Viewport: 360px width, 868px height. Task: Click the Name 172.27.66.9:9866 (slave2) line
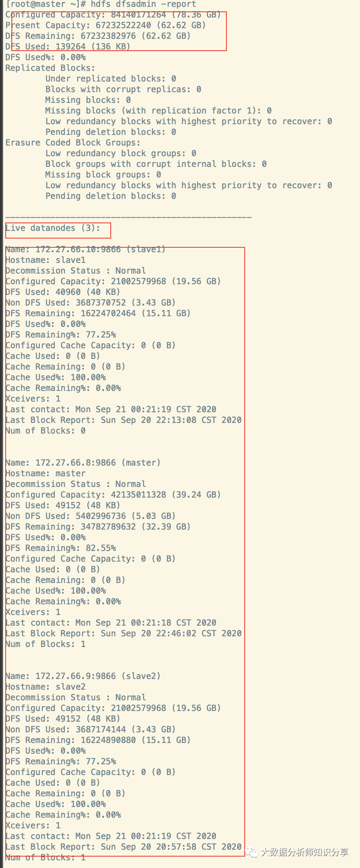83,676
